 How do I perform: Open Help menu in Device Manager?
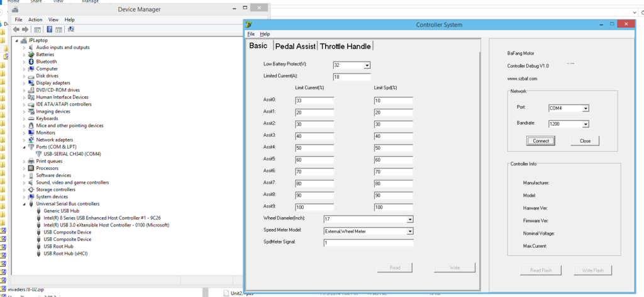69,20
